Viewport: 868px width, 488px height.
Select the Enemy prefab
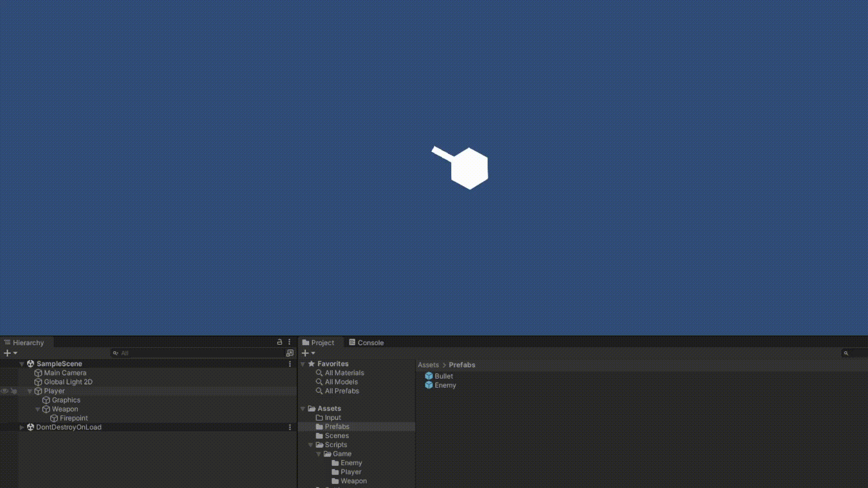(445, 385)
